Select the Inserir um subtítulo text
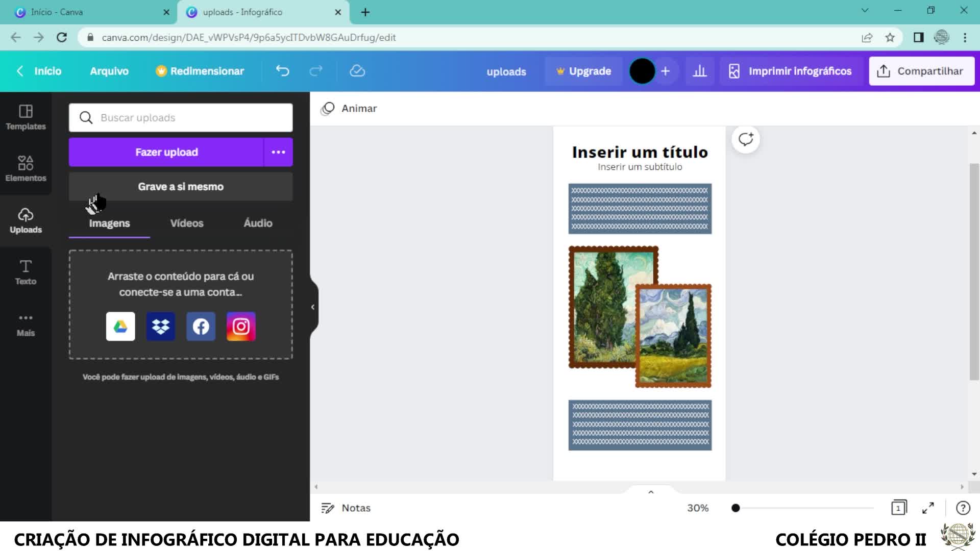980x551 pixels. click(x=640, y=167)
